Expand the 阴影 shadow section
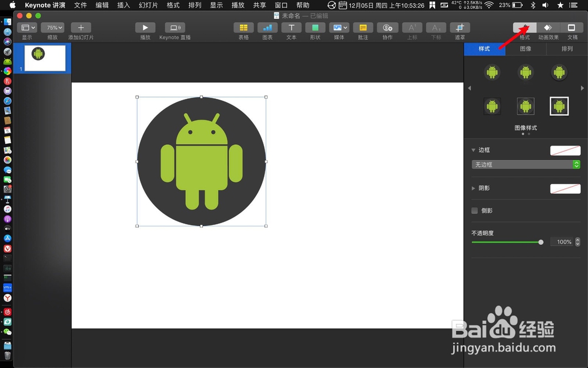This screenshot has width=588, height=368. [x=473, y=188]
